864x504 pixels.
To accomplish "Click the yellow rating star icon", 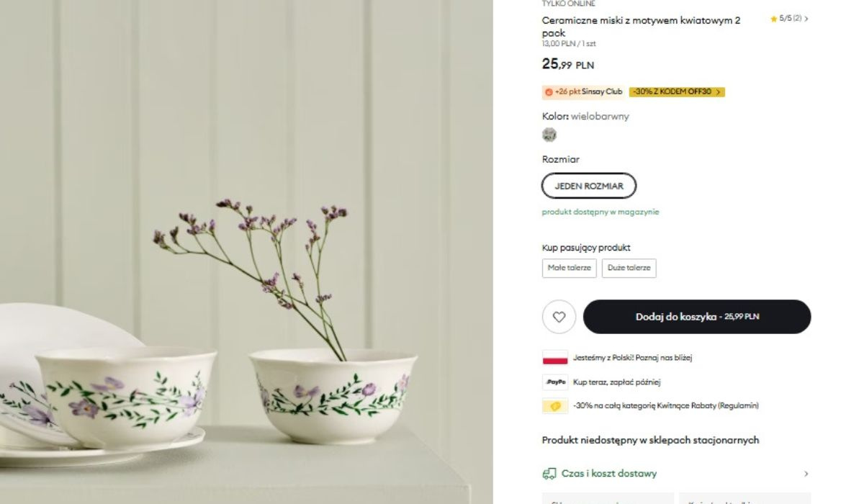I will point(773,19).
